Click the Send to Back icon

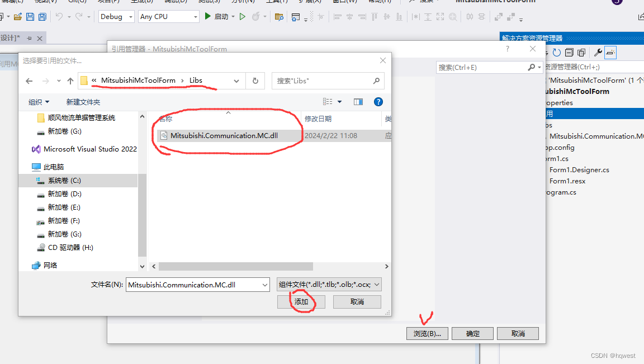(511, 17)
